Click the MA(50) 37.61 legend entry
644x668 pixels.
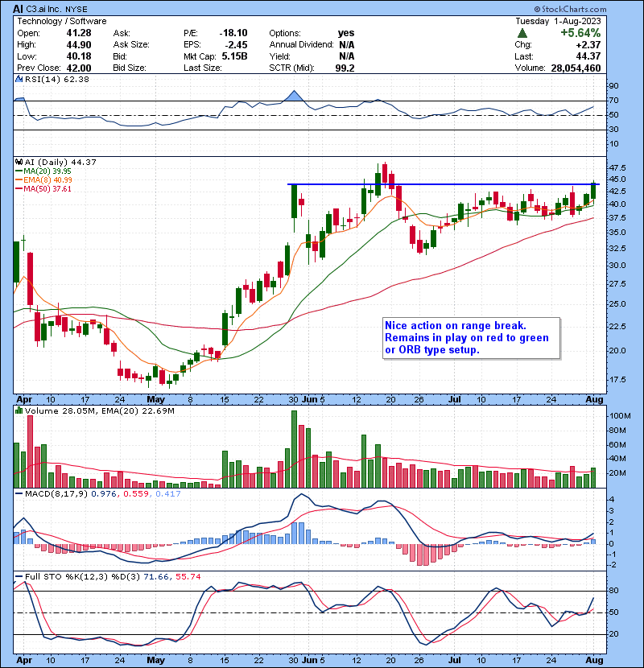click(47, 188)
